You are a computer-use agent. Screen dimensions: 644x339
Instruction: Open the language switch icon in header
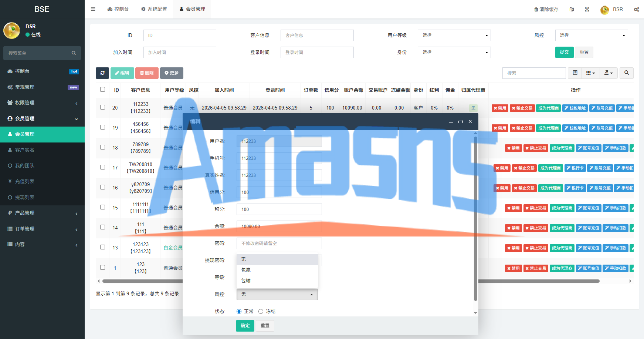click(x=572, y=9)
